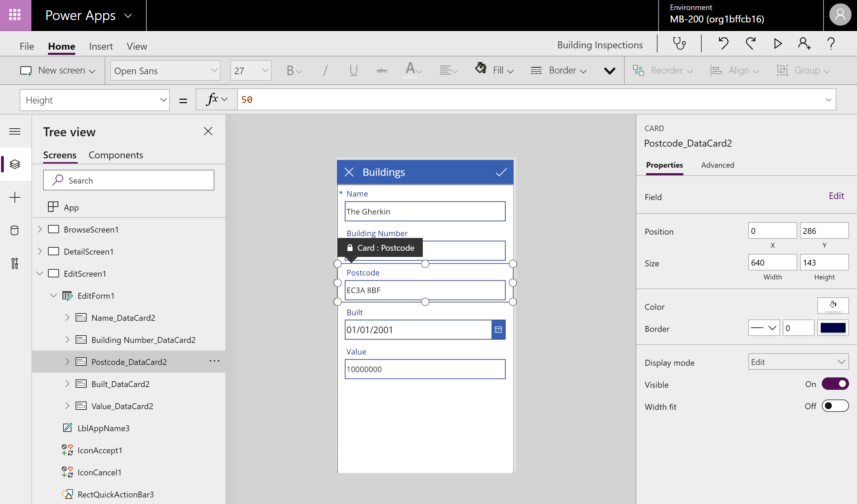This screenshot has height=504, width=857.
Task: Click the Tree view Search box
Action: pos(128,180)
